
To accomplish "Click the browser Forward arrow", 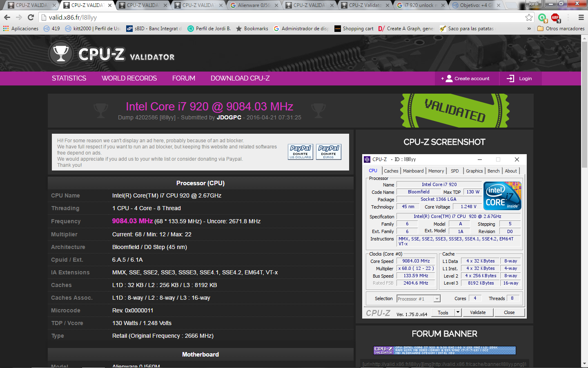I will [x=19, y=17].
